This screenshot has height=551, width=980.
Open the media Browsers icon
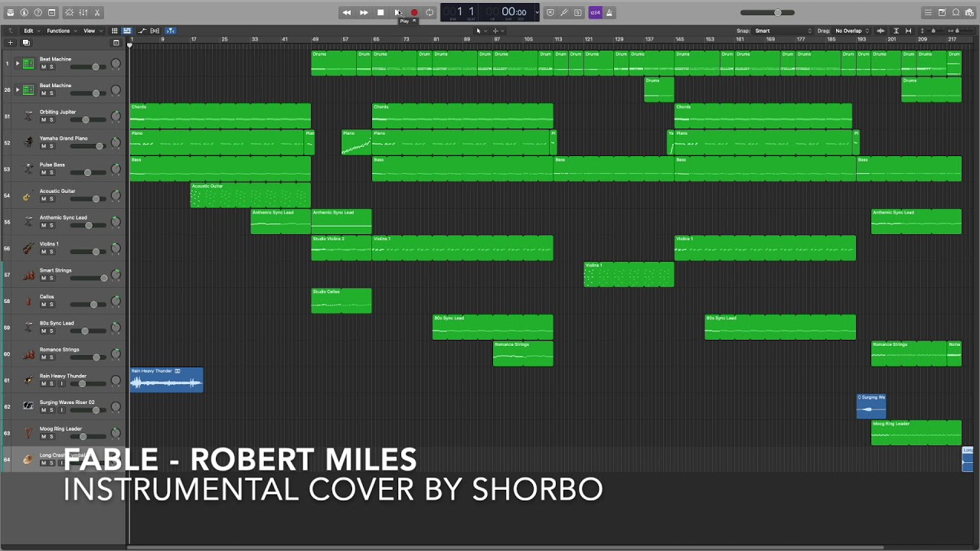click(969, 12)
